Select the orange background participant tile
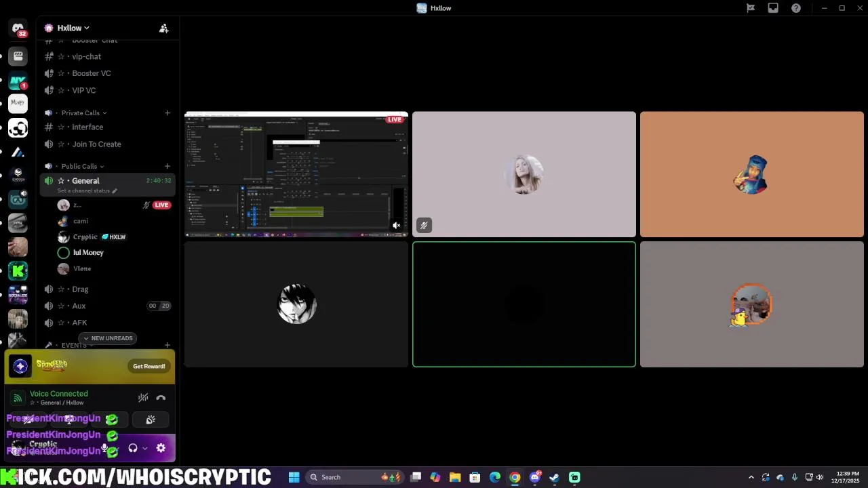 coord(752,174)
